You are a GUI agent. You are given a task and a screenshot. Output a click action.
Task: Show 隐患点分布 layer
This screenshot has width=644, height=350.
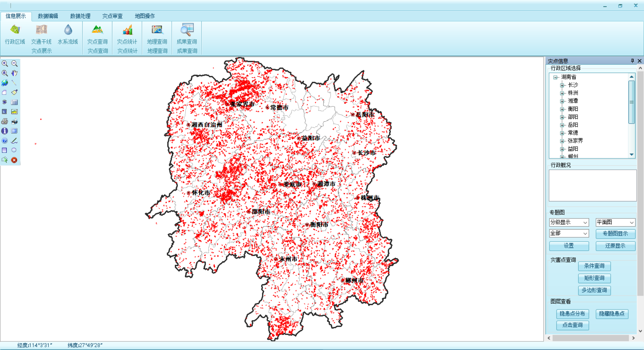tap(572, 314)
